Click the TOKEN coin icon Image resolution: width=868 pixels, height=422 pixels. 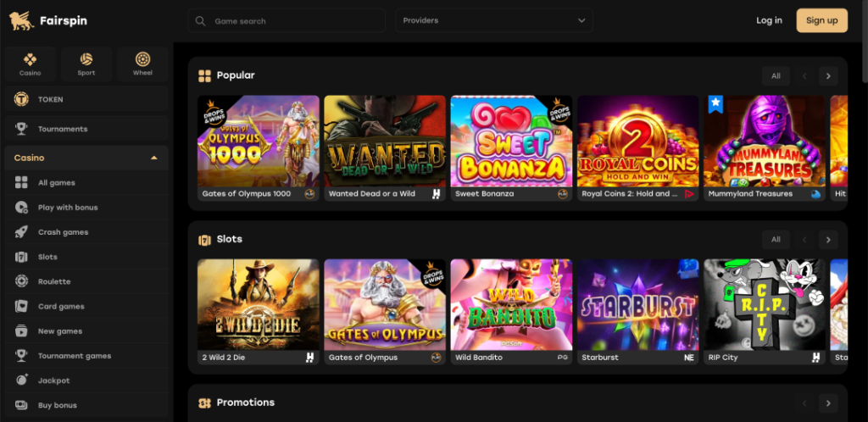pos(21,99)
